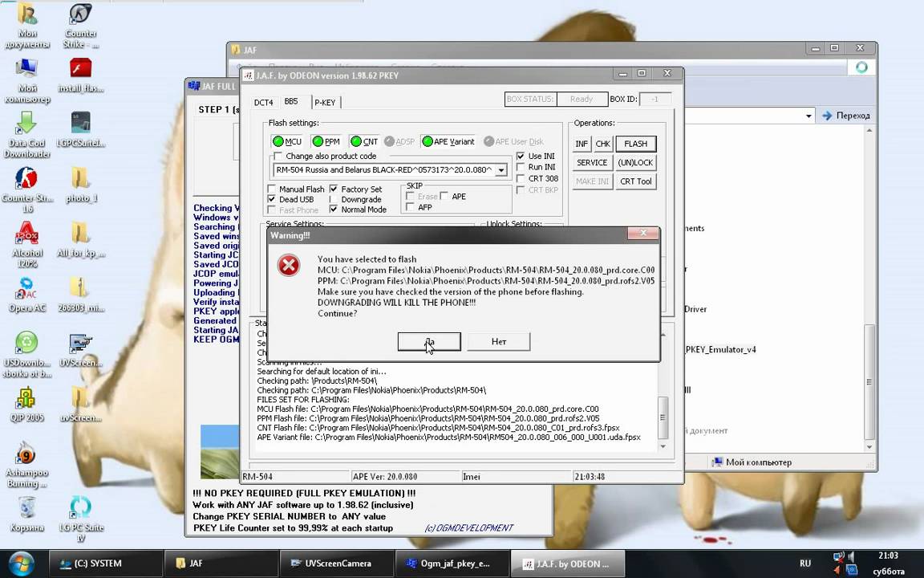Enable Change also product code checkbox

pyautogui.click(x=278, y=157)
